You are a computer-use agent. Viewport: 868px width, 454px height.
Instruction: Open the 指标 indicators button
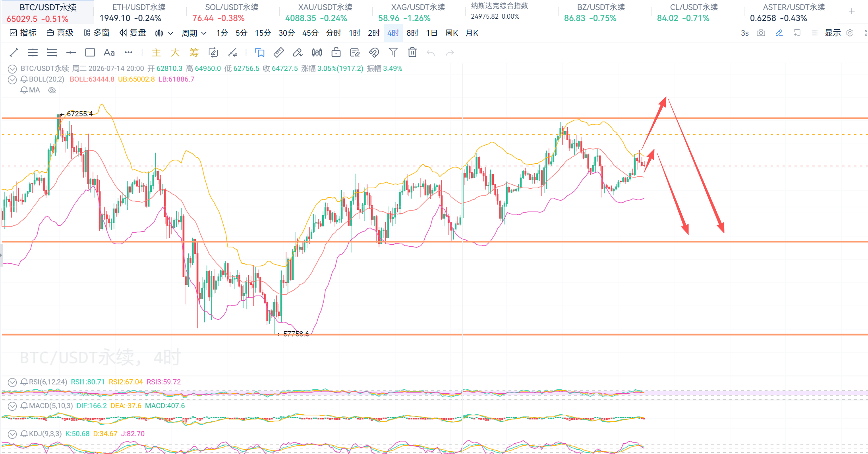click(x=23, y=33)
